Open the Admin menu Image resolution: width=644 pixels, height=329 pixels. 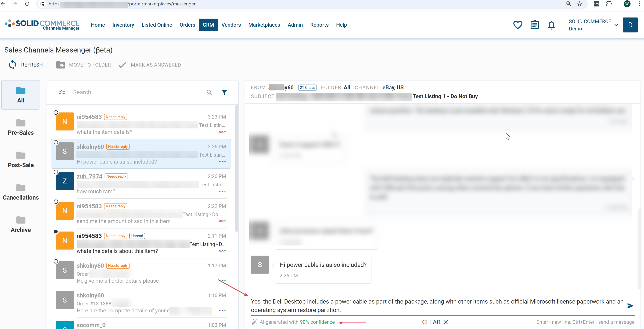click(x=295, y=25)
